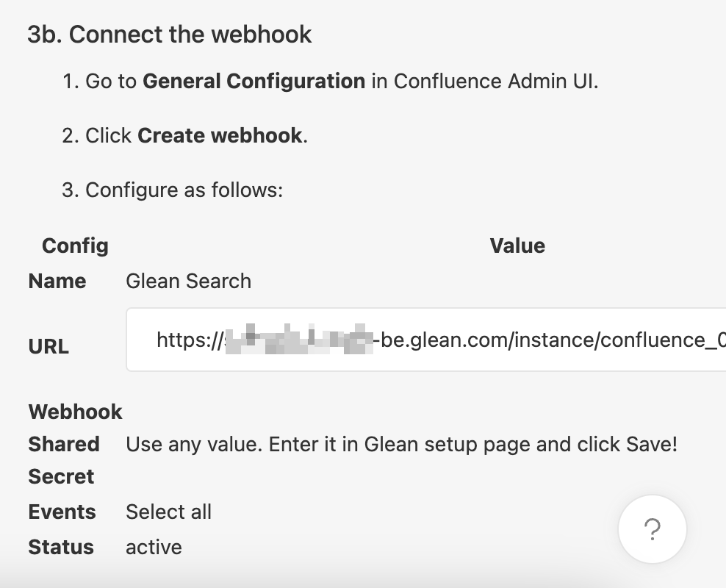Click the "Value" column header

pos(517,245)
